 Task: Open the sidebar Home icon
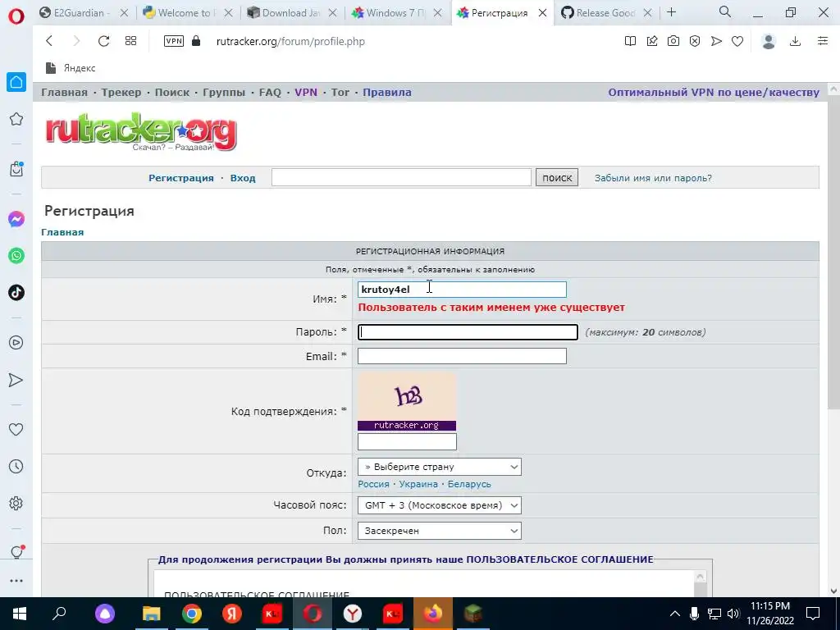tap(16, 82)
